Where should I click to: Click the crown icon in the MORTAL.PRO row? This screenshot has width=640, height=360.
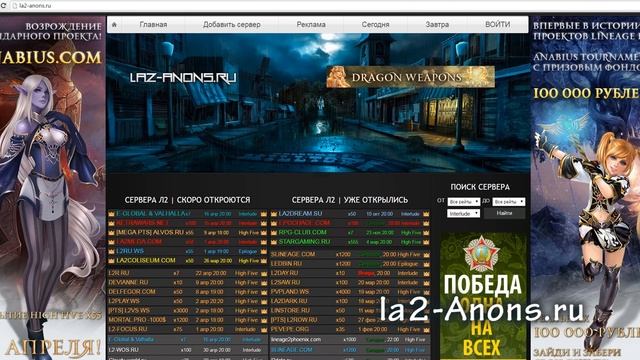(264, 320)
